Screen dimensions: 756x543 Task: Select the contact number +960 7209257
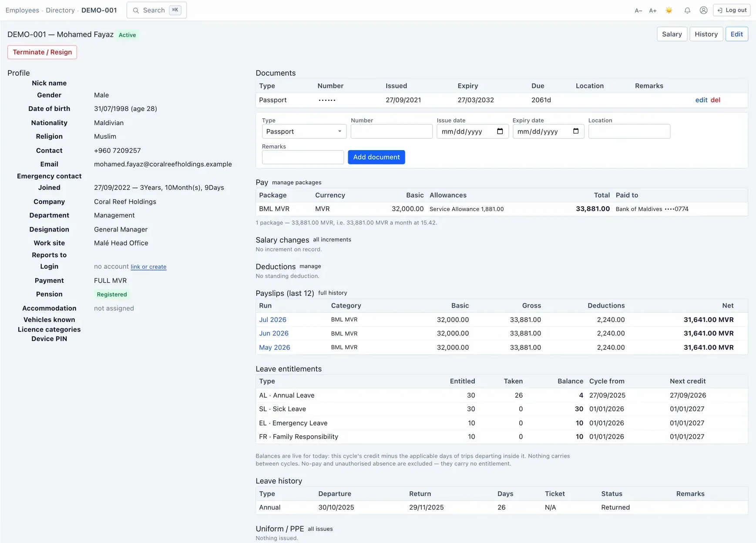click(117, 151)
